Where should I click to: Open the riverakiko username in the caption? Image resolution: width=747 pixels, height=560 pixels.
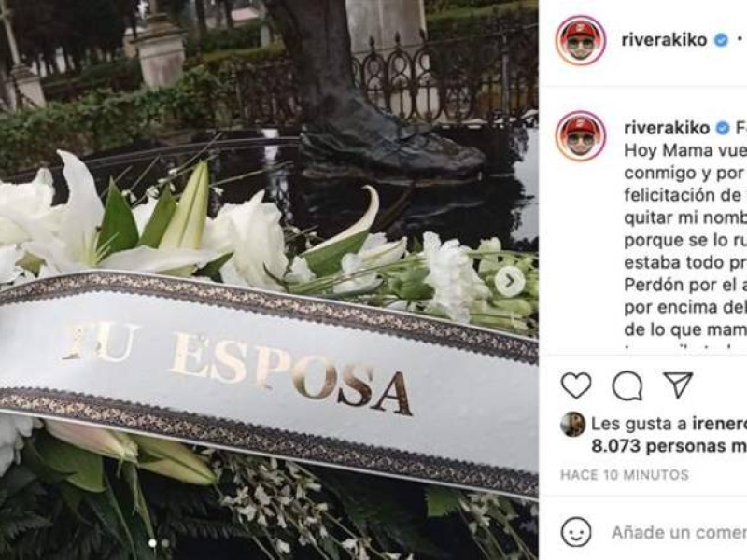point(667,128)
